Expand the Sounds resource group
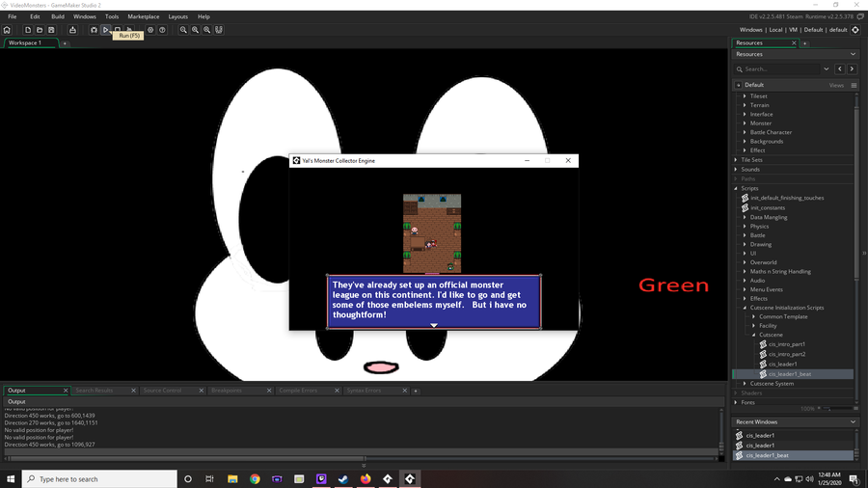Screen dimensions: 868x488 (x=736, y=170)
